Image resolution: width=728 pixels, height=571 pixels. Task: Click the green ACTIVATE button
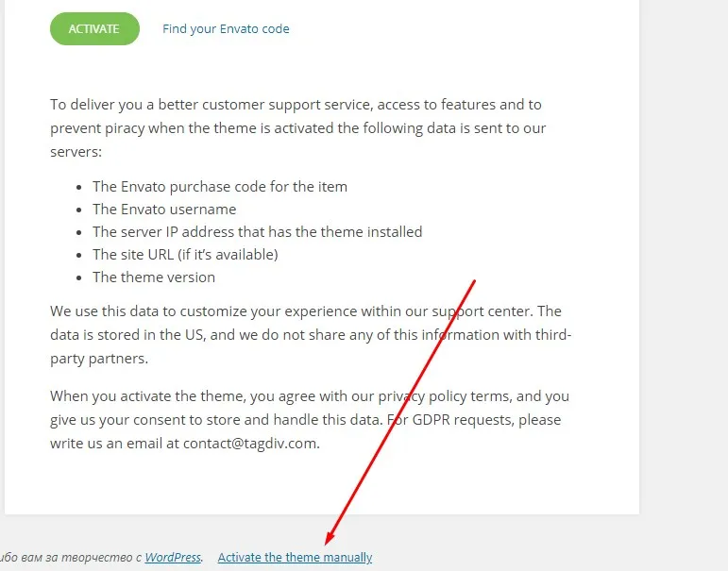point(94,29)
